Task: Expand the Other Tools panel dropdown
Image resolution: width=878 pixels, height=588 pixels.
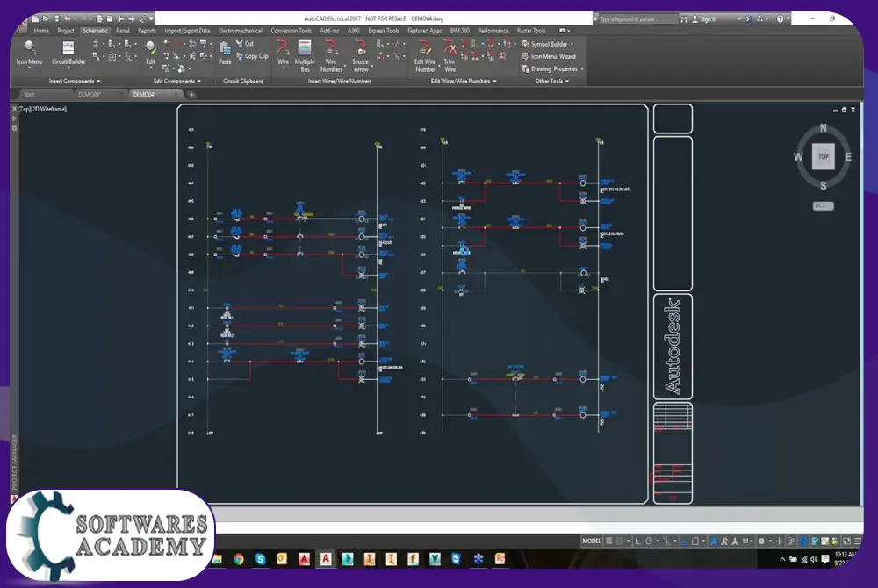Action: 567,81
